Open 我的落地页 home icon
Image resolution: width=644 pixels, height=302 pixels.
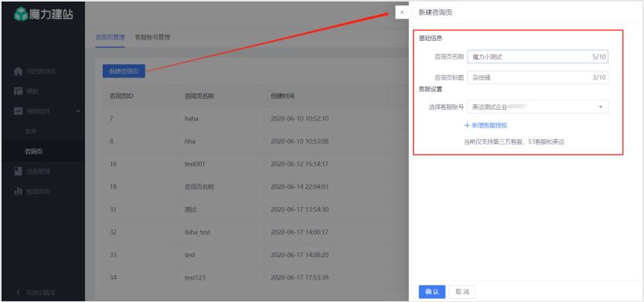[x=18, y=71]
